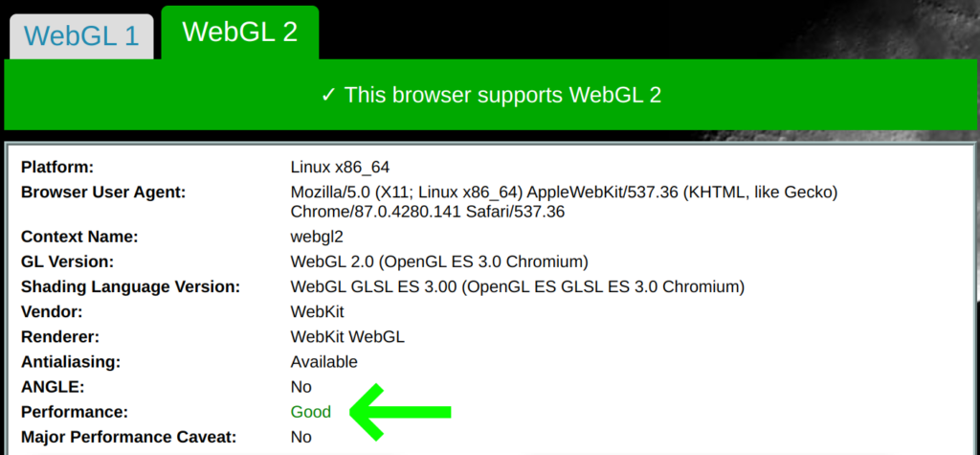Click the checkmark in the green banner

pos(328,95)
